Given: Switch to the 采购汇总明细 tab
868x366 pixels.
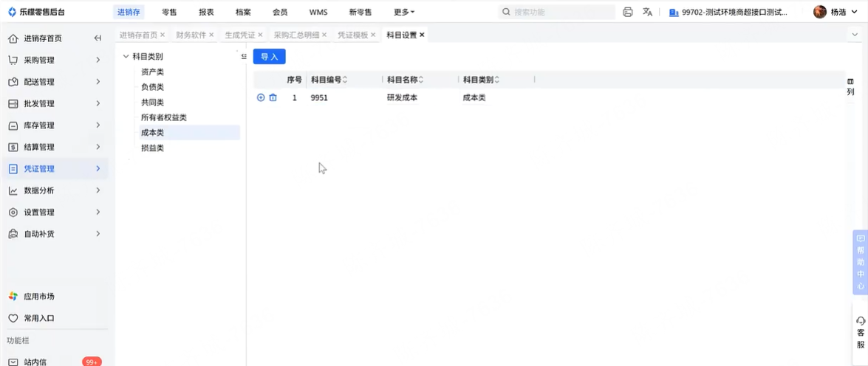Looking at the screenshot, I should tap(296, 35).
